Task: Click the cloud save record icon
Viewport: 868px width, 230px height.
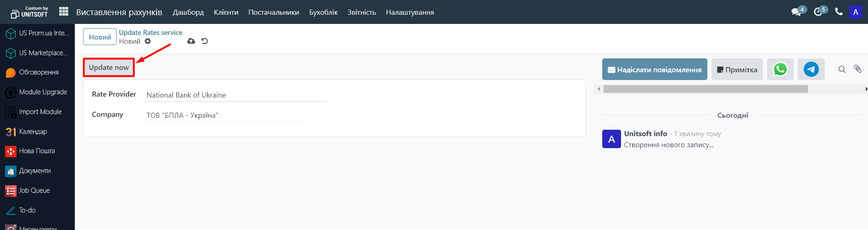Action: click(191, 41)
